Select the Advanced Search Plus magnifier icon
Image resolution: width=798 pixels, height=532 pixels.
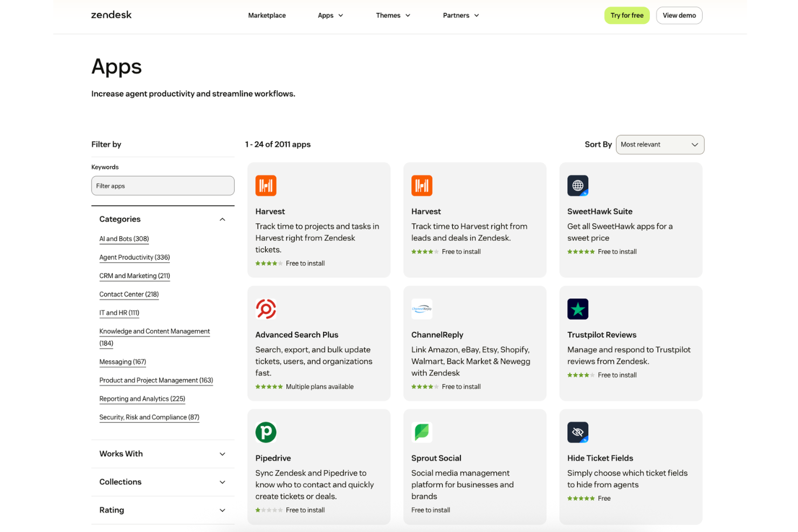[x=266, y=309]
